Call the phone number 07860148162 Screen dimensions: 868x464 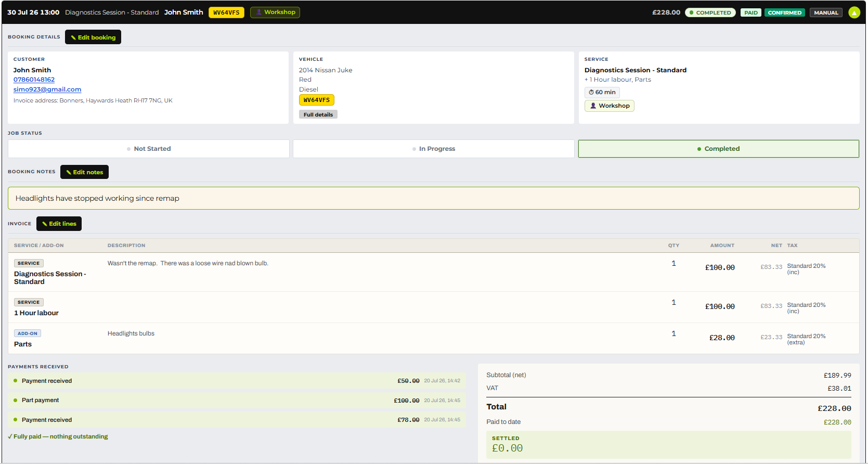coord(34,80)
